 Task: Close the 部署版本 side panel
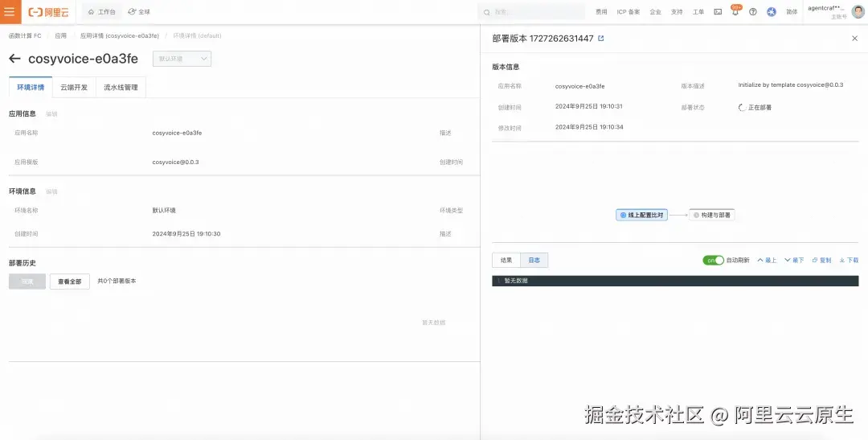(x=854, y=39)
